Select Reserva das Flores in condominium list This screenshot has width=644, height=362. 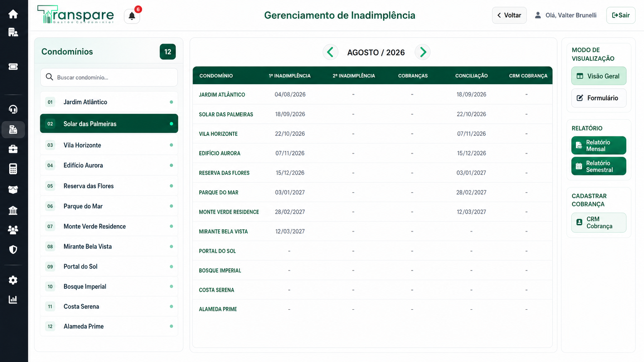109,186
